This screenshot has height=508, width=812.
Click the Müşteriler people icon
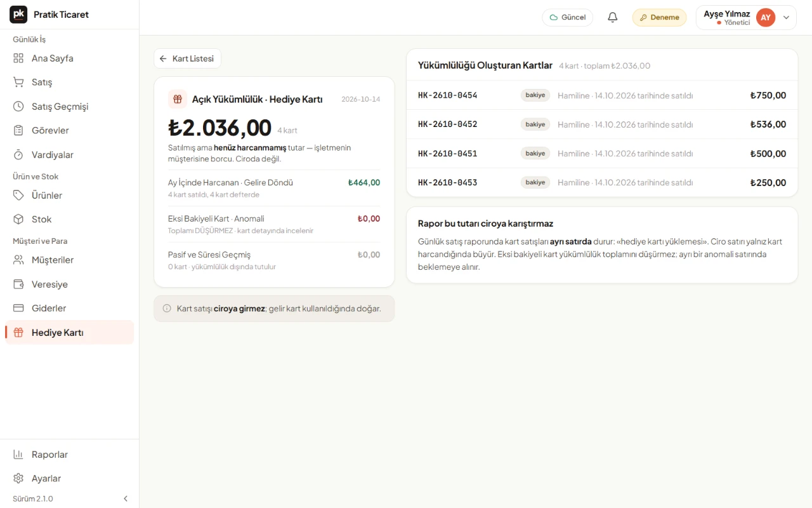coord(19,260)
